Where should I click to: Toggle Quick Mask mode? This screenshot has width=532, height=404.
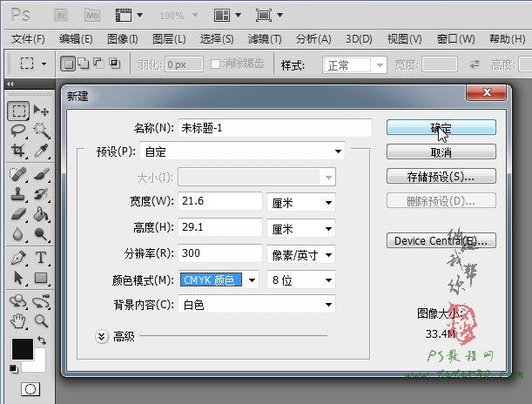pos(30,389)
